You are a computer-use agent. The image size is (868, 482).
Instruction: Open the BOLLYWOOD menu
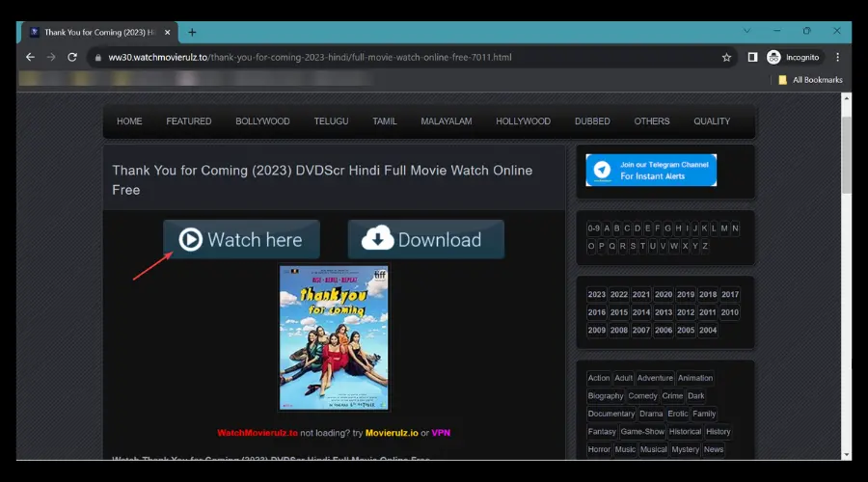click(x=262, y=121)
